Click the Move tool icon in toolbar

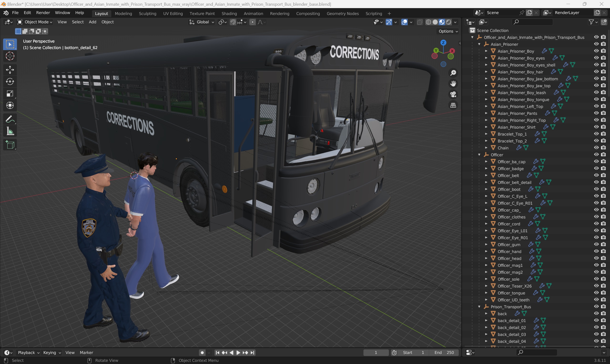[10, 68]
